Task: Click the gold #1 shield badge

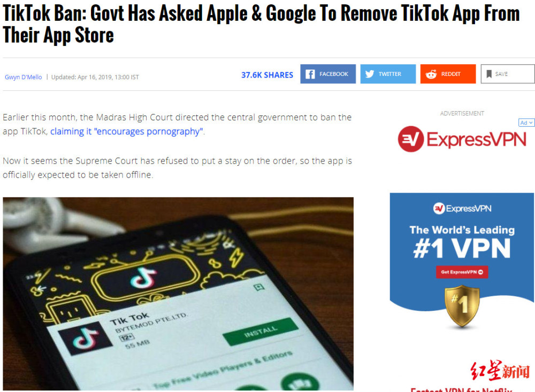Action: (x=462, y=306)
